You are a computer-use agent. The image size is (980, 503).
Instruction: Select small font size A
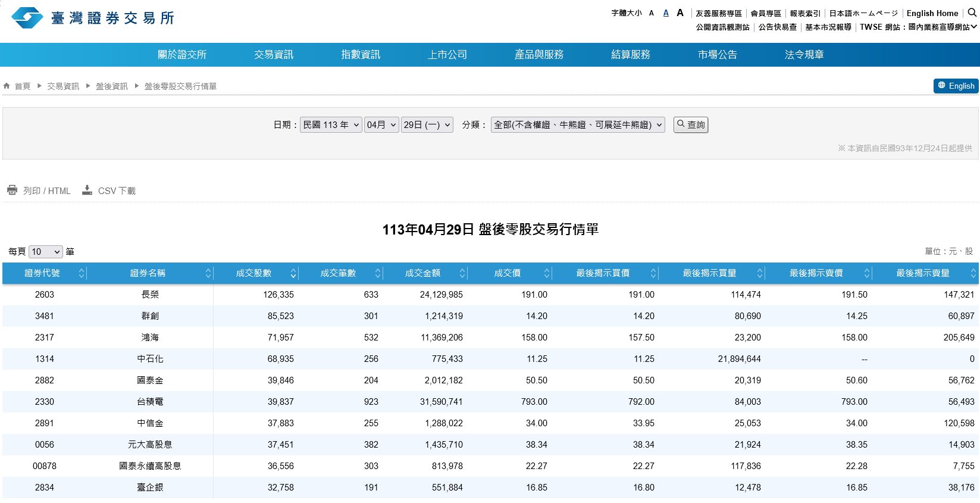tap(652, 13)
